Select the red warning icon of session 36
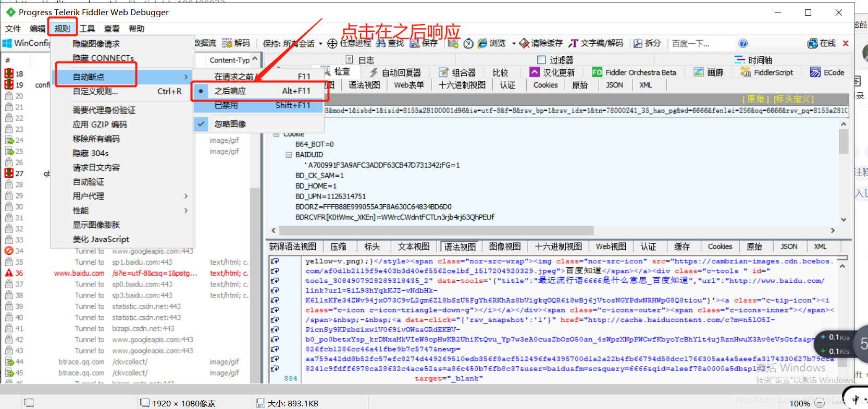The height and width of the screenshot is (409, 868). (x=9, y=273)
